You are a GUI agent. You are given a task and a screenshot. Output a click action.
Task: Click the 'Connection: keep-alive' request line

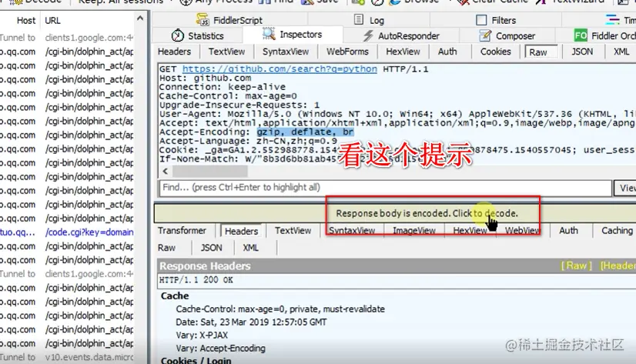coord(223,87)
